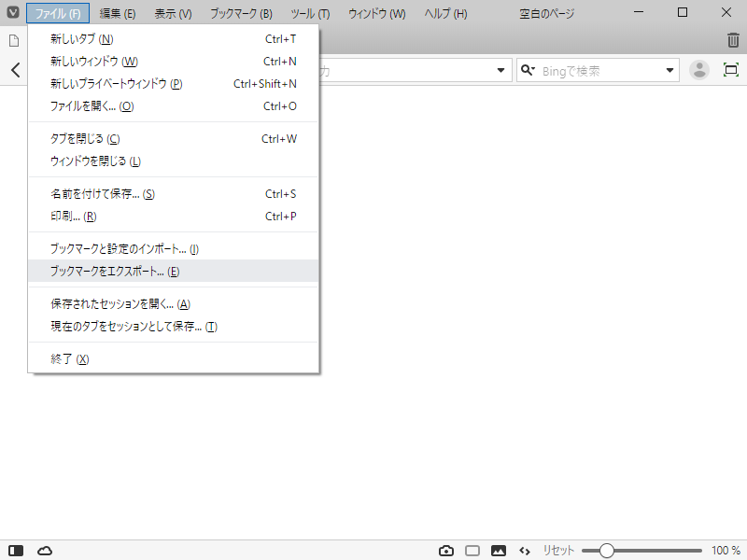Choose 保存されたセッションを開く... (A)
This screenshot has height=560, width=747.
[174, 304]
